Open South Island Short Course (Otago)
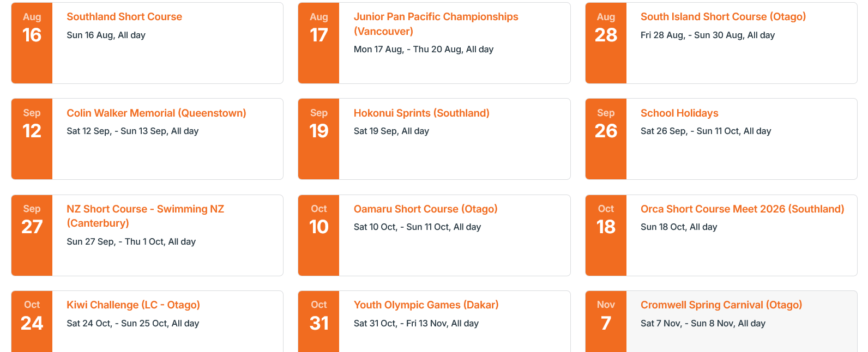 pos(723,17)
